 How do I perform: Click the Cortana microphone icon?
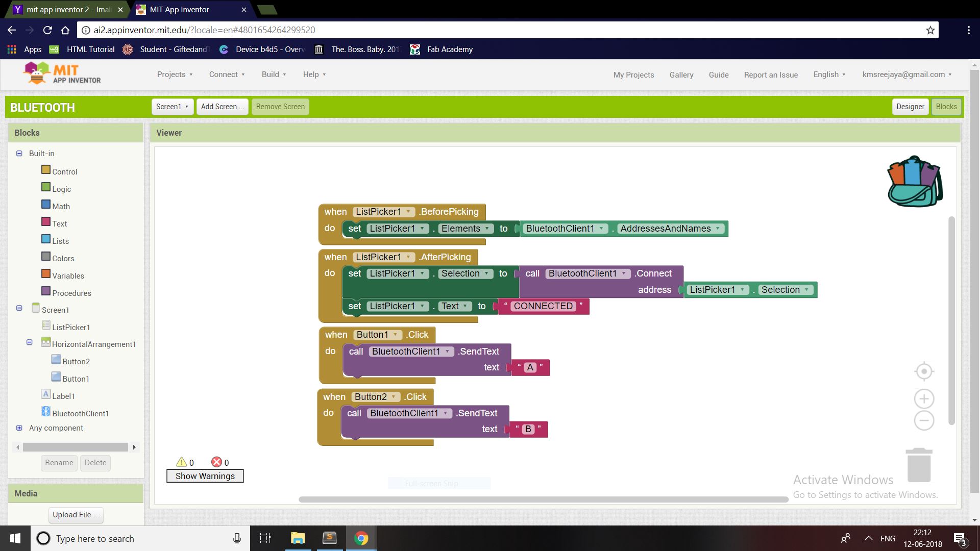[237, 538]
